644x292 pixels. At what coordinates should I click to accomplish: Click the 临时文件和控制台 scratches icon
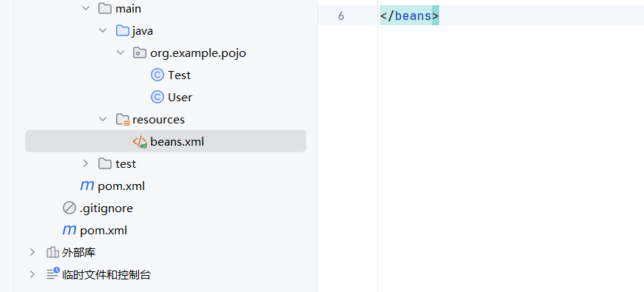53,274
